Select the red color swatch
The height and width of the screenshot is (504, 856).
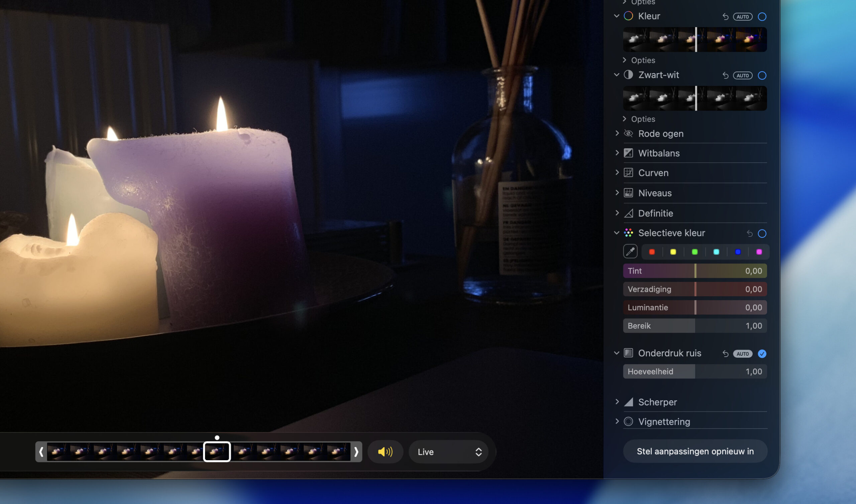point(652,252)
